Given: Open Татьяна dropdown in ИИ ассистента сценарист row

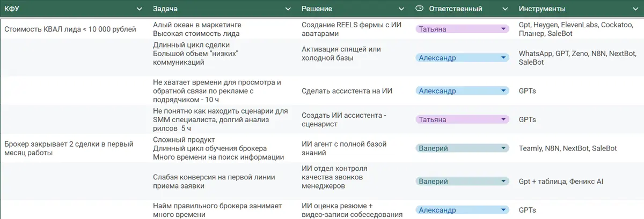Looking at the screenshot, I should [503, 120].
